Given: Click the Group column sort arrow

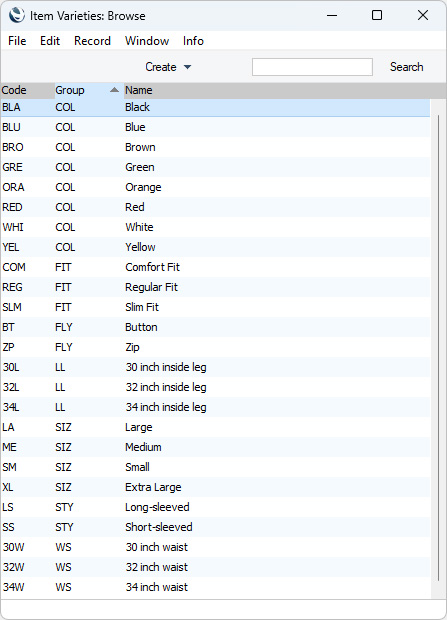Looking at the screenshot, I should (x=114, y=90).
